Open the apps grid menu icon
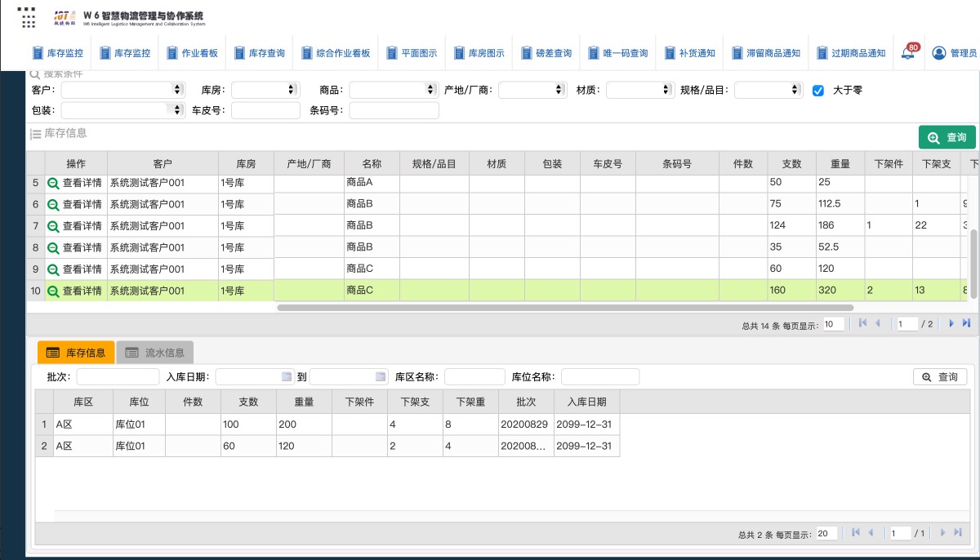This screenshot has height=560, width=980. (x=26, y=16)
